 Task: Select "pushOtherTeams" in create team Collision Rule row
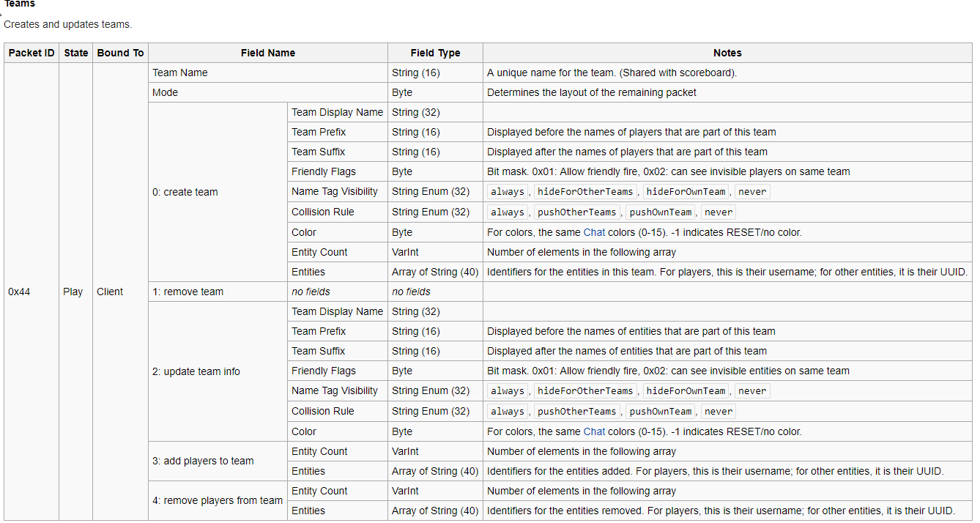[576, 212]
